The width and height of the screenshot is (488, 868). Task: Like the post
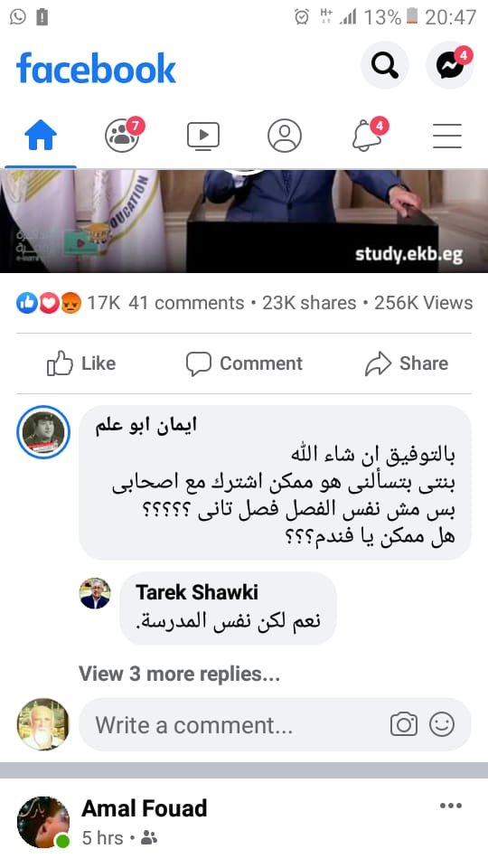point(81,363)
